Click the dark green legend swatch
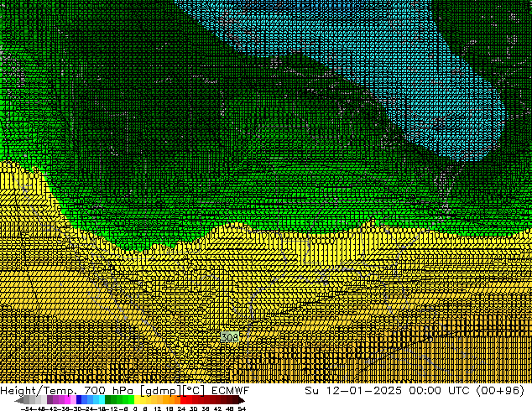This screenshot has height=411, width=532. coord(108,400)
